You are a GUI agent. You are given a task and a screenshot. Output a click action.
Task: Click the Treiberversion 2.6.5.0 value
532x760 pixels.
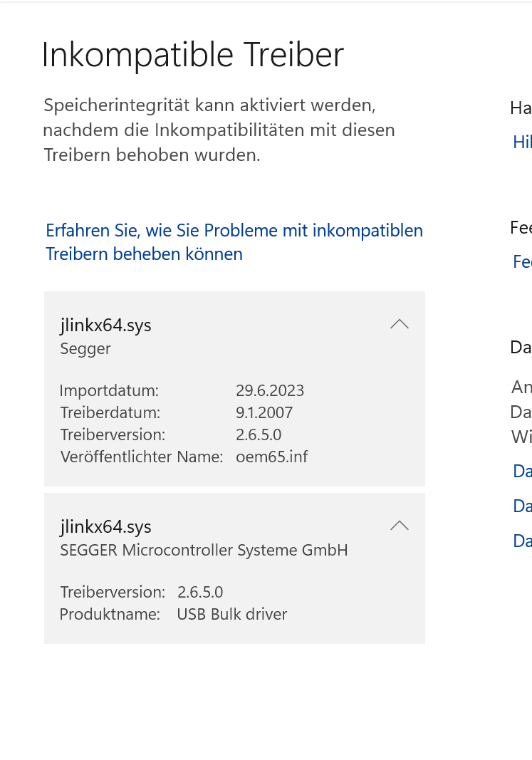(x=259, y=434)
